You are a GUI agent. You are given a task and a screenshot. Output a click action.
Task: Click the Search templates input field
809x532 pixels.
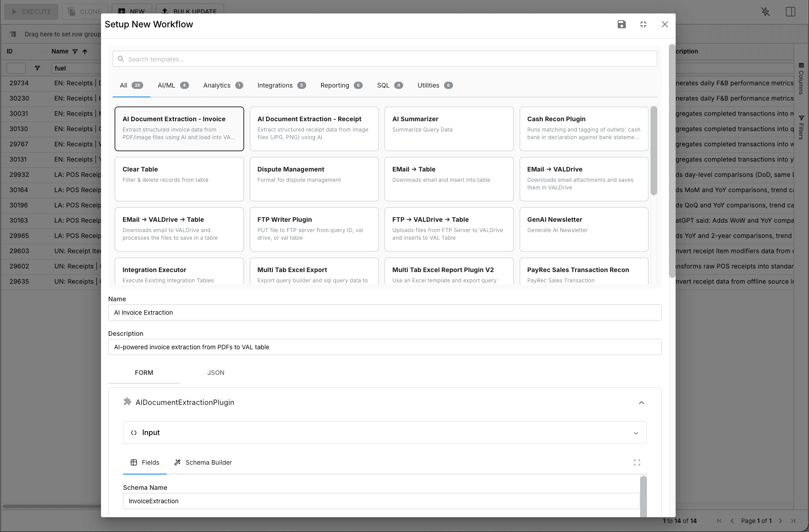tap(385, 59)
